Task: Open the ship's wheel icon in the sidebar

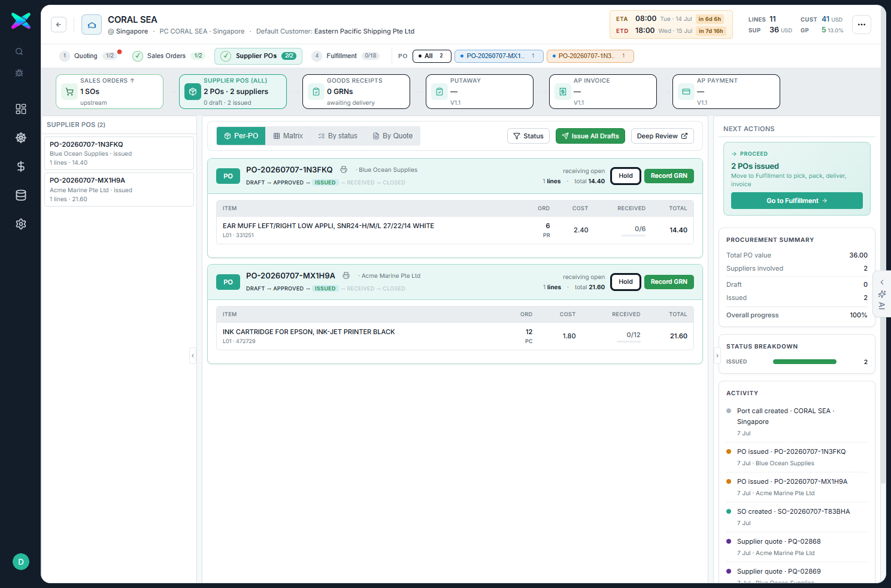Action: click(21, 138)
